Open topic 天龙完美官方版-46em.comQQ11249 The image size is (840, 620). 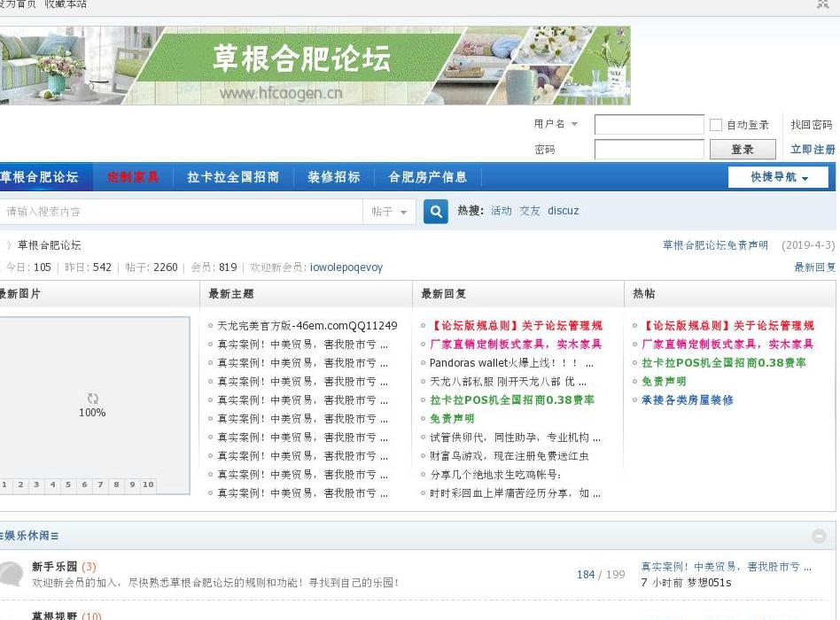click(307, 326)
